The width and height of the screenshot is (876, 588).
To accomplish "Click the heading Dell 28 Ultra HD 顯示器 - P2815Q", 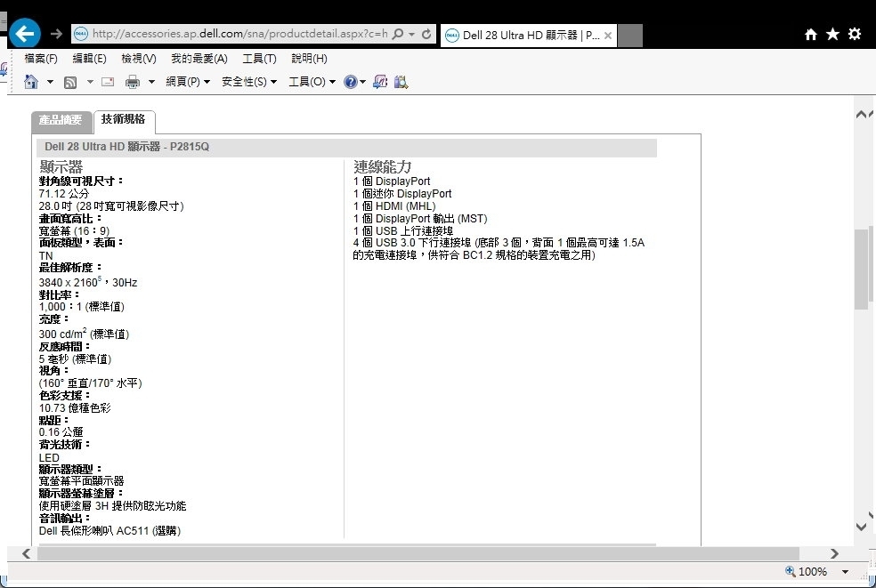I will 126,147.
